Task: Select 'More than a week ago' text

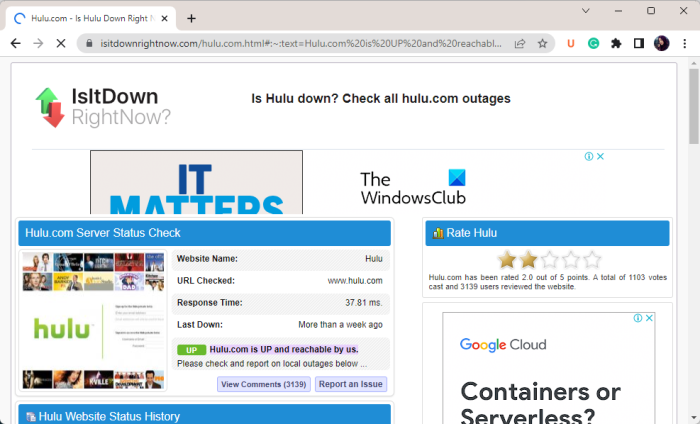Action: click(340, 324)
